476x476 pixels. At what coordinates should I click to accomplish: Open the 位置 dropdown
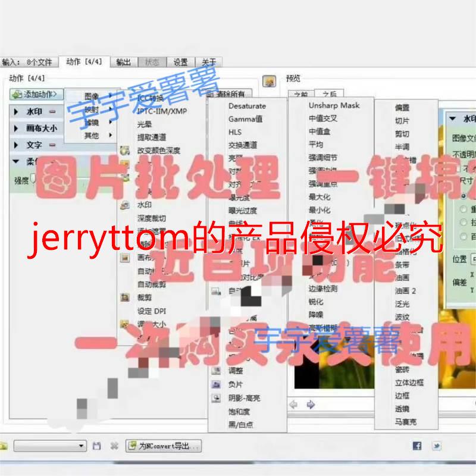click(x=473, y=259)
